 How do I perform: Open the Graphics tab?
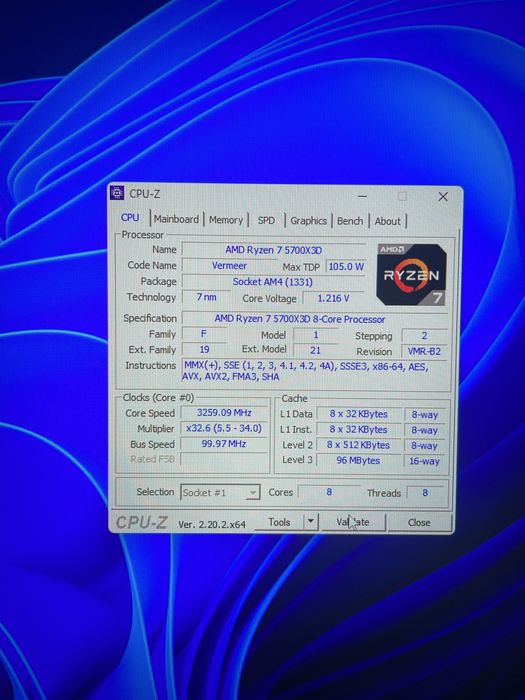click(x=308, y=221)
